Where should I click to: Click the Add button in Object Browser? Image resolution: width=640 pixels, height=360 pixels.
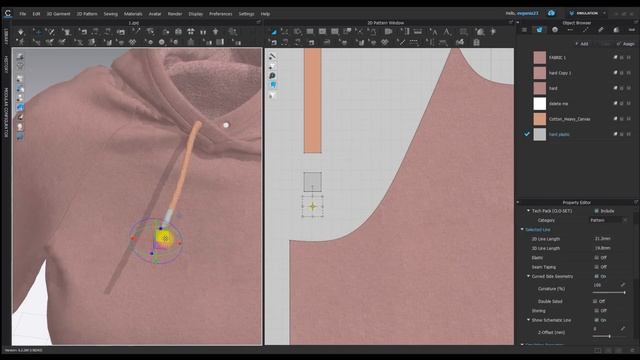pos(582,43)
